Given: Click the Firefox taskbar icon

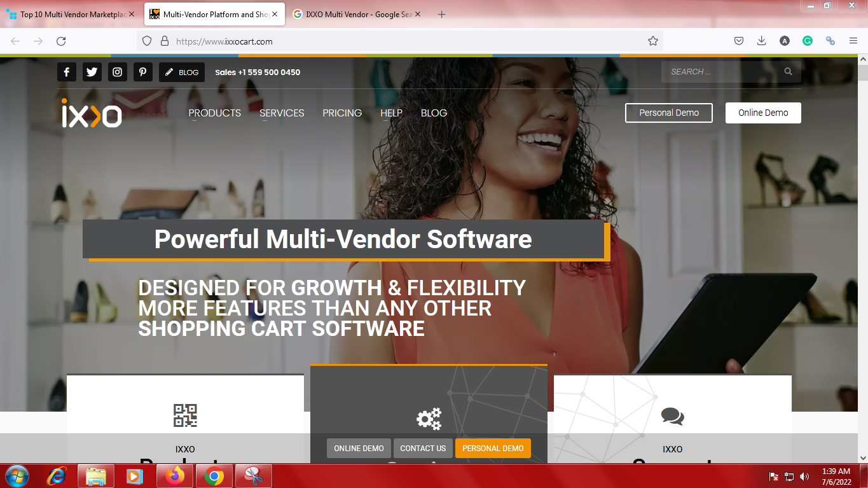Looking at the screenshot, I should (174, 476).
